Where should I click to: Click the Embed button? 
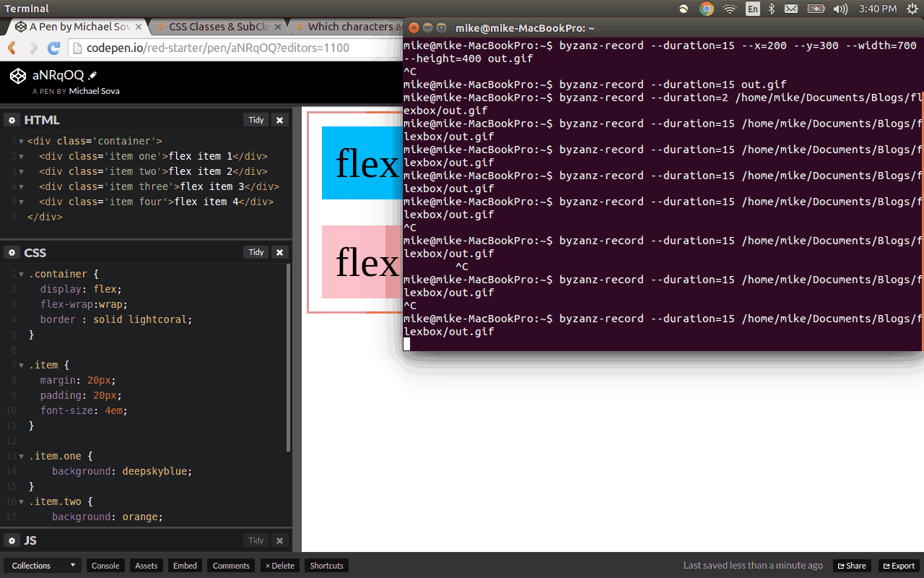click(185, 566)
